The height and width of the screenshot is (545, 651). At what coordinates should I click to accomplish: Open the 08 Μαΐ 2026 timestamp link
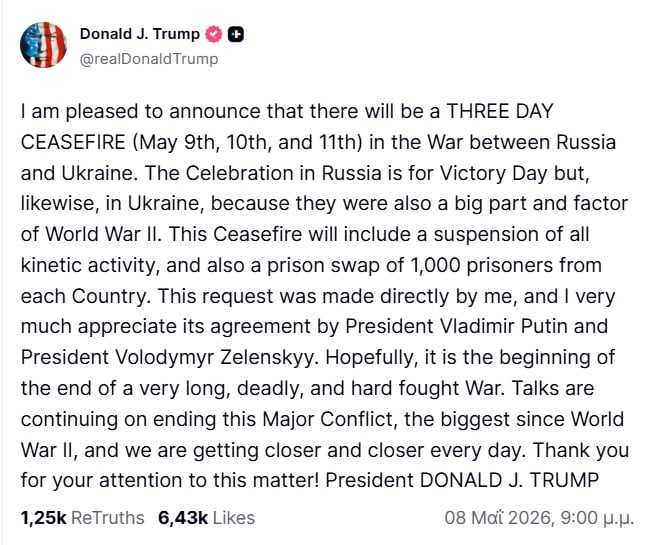coord(539,518)
